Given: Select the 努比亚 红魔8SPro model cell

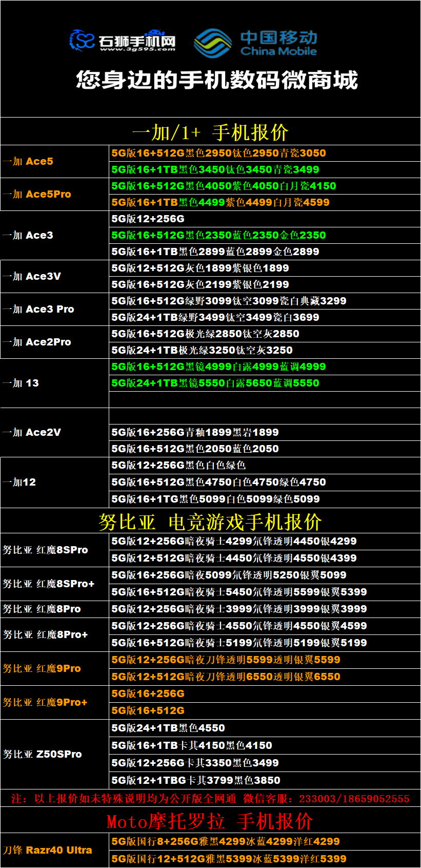Looking at the screenshot, I should tap(54, 550).
